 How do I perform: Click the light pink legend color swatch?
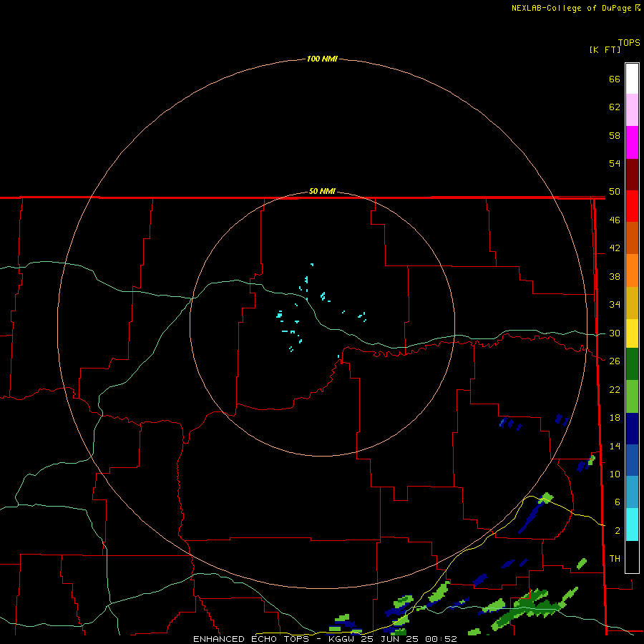pyautogui.click(x=632, y=110)
